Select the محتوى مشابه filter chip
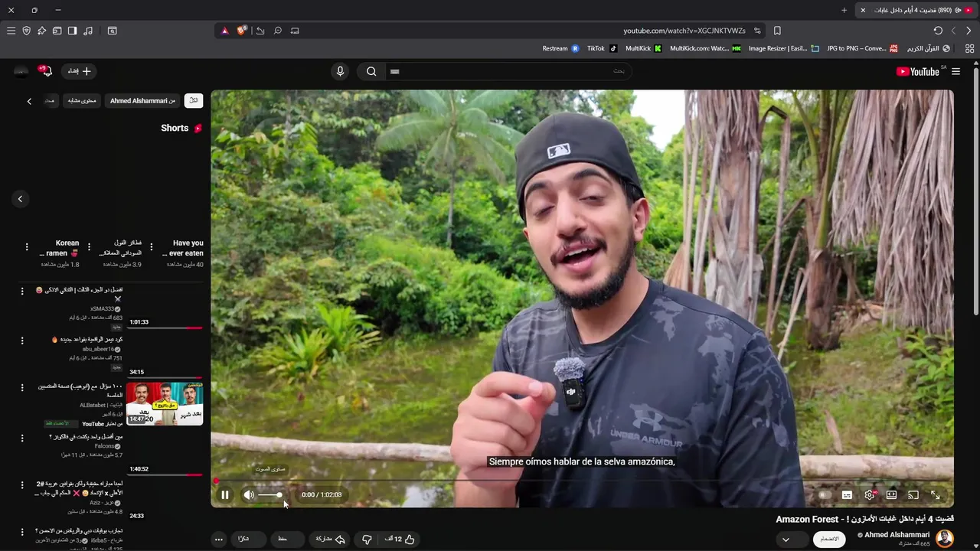The width and height of the screenshot is (980, 551). pyautogui.click(x=82, y=100)
